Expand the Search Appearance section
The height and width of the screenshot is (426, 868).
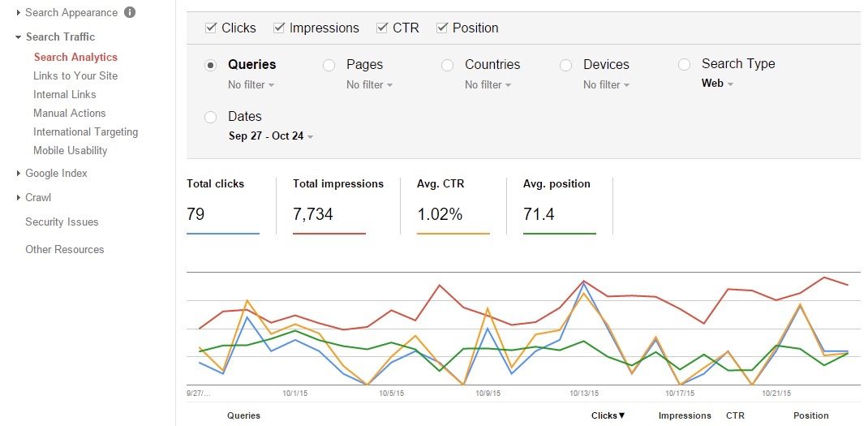[19, 12]
